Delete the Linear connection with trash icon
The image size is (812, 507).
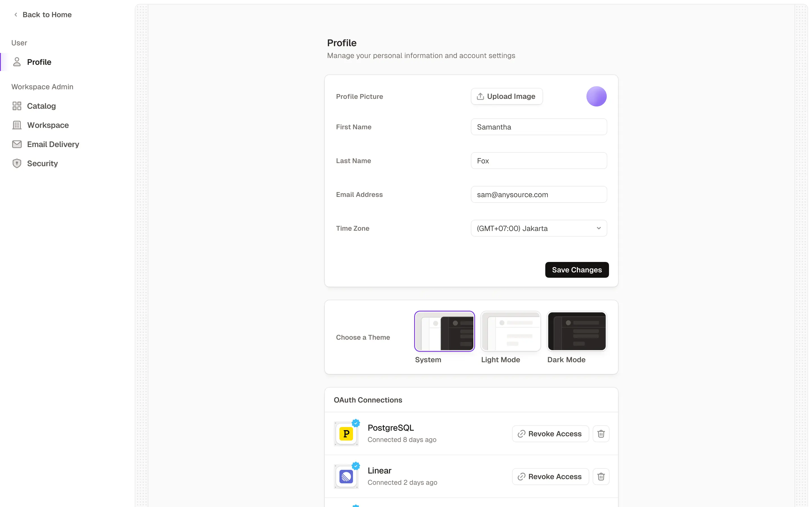click(601, 477)
